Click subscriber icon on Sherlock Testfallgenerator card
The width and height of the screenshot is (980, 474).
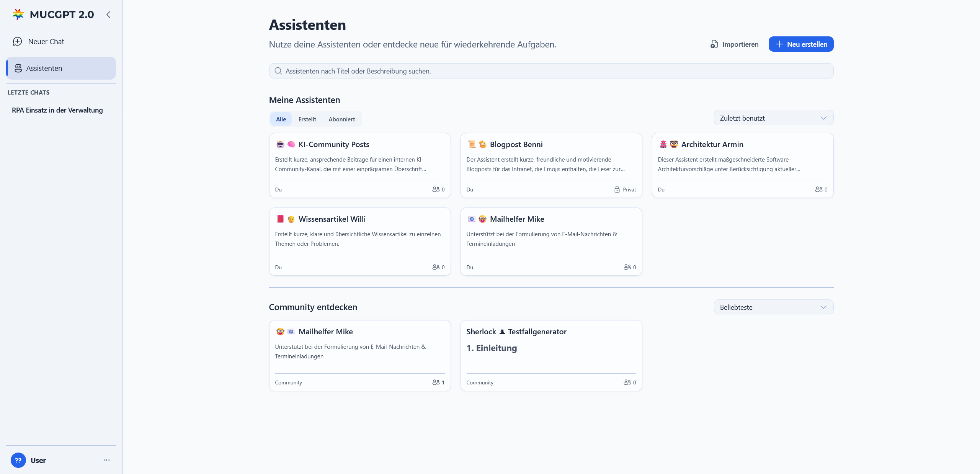627,382
